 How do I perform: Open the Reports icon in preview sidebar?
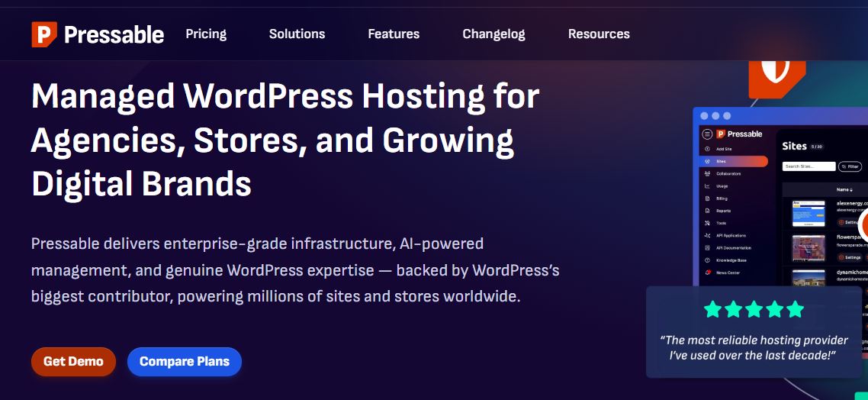pyautogui.click(x=708, y=211)
